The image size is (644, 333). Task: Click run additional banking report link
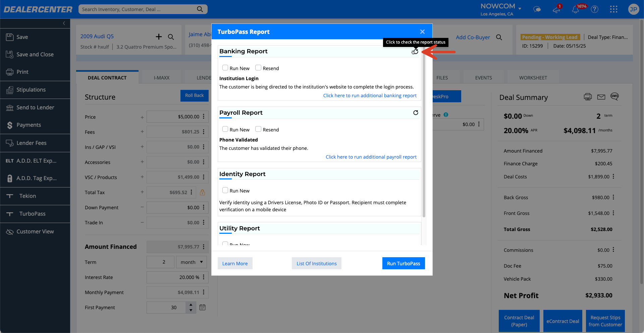(x=370, y=96)
